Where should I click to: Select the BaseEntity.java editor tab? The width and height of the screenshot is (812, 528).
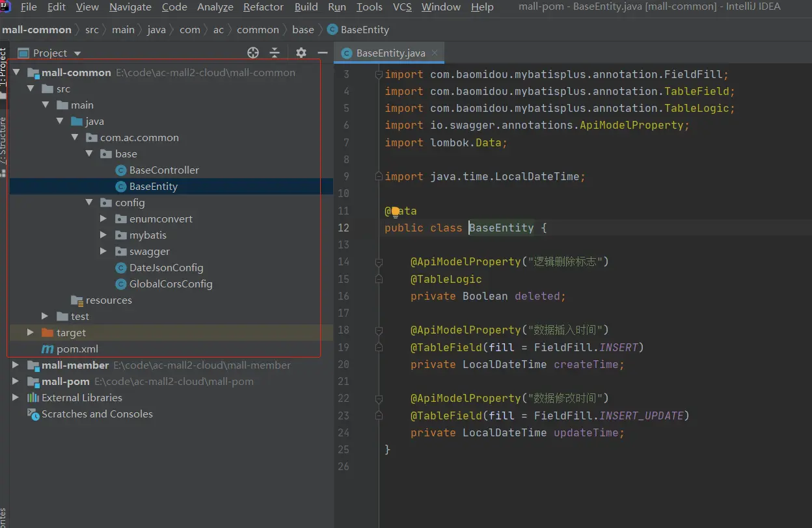pos(390,53)
